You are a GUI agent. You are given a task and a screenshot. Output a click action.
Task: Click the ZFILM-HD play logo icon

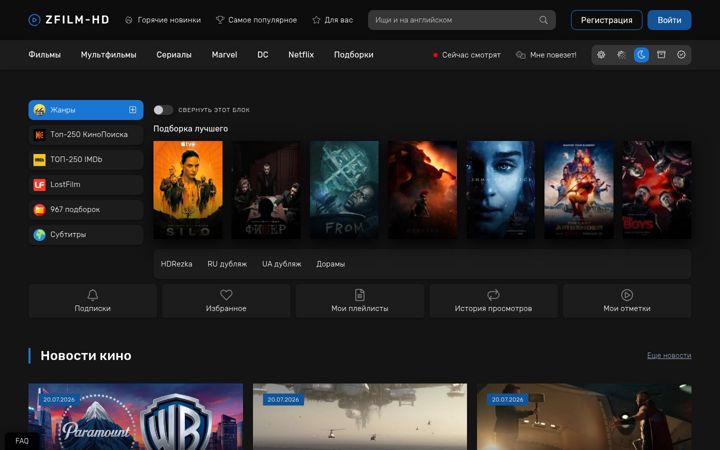click(x=34, y=20)
